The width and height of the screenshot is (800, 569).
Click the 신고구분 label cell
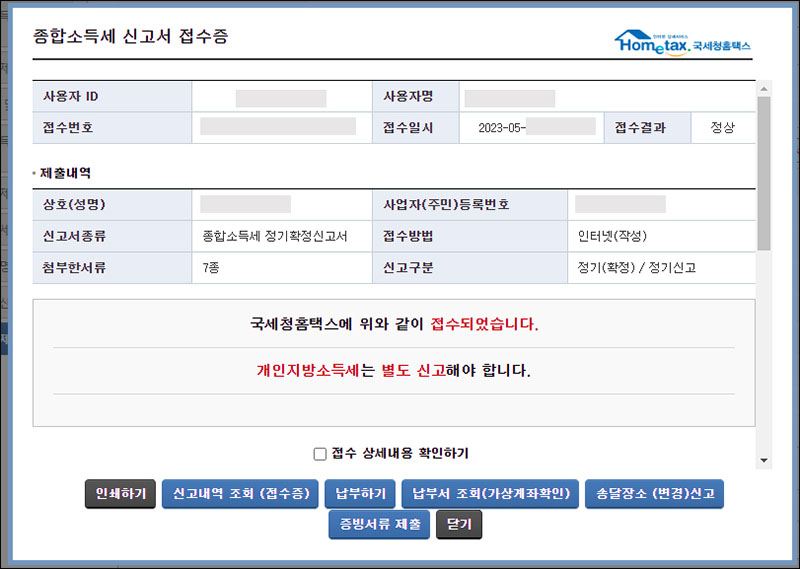pyautogui.click(x=470, y=268)
